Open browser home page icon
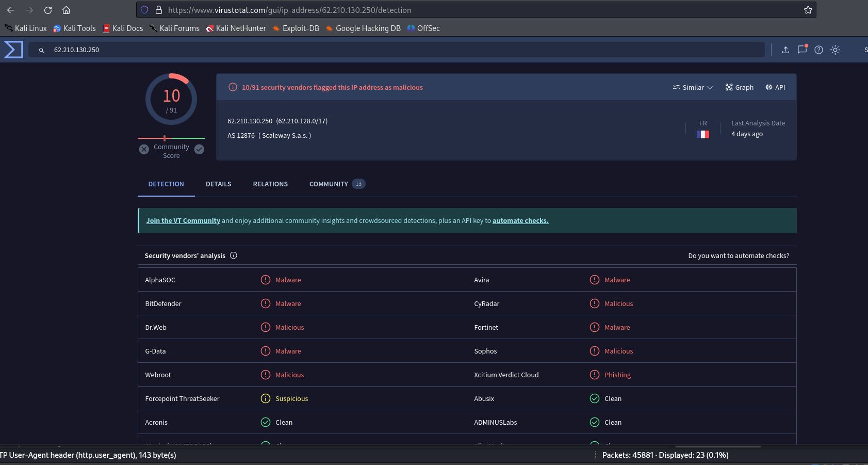 tap(66, 10)
